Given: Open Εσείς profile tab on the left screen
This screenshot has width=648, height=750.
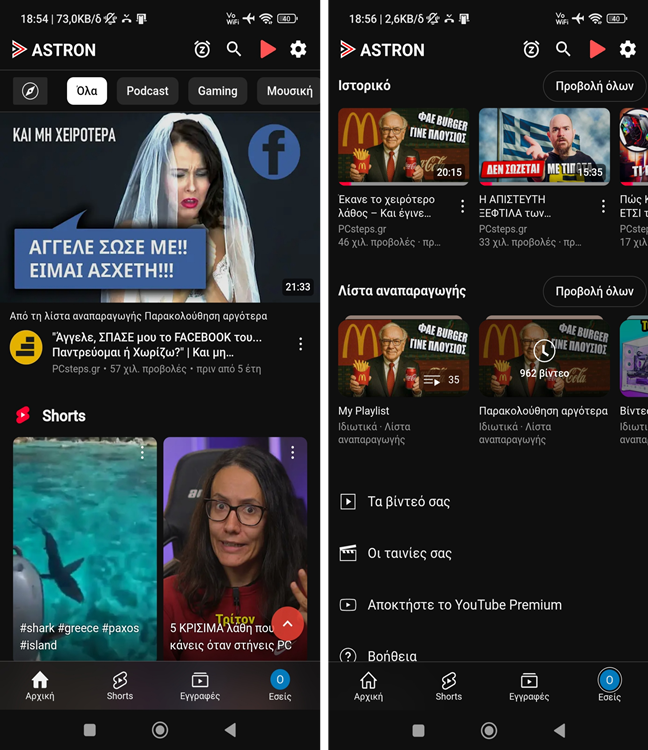Looking at the screenshot, I should pyautogui.click(x=280, y=685).
